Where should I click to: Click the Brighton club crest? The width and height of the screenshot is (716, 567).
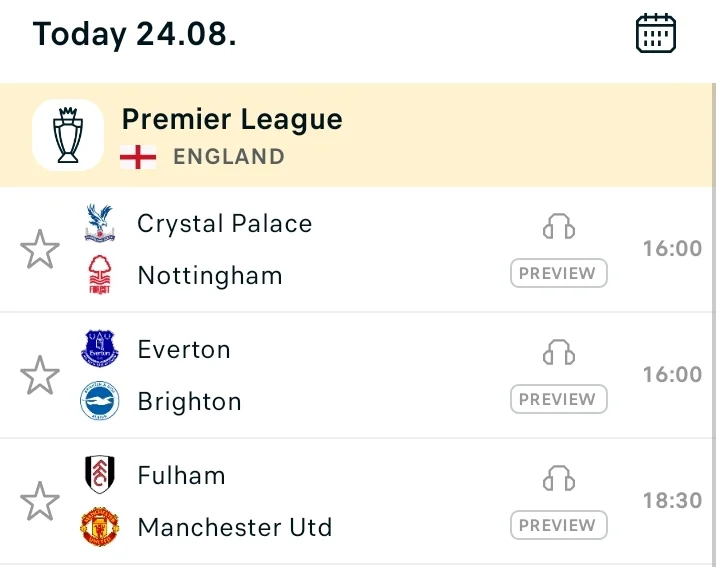pyautogui.click(x=100, y=401)
